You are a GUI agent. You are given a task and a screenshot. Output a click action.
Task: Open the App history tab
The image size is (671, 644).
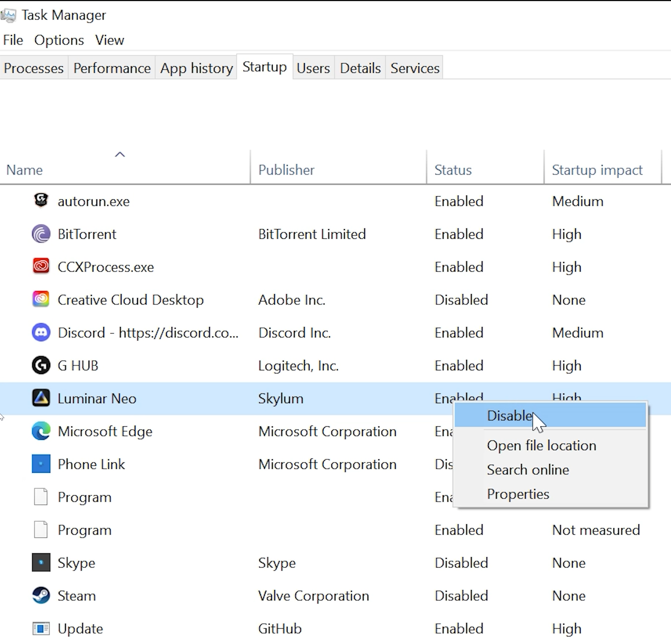(196, 68)
